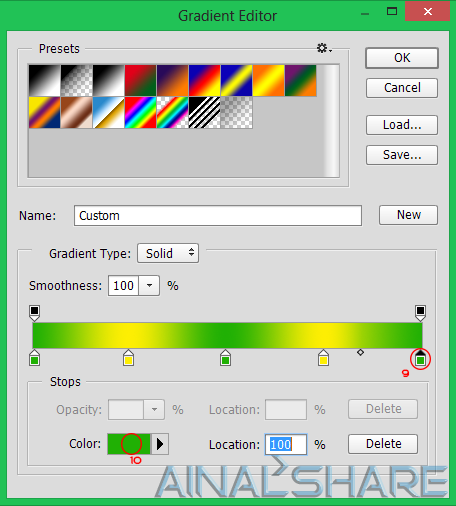Maximize the Gradient Editor window
The image size is (456, 506).
(x=392, y=12)
